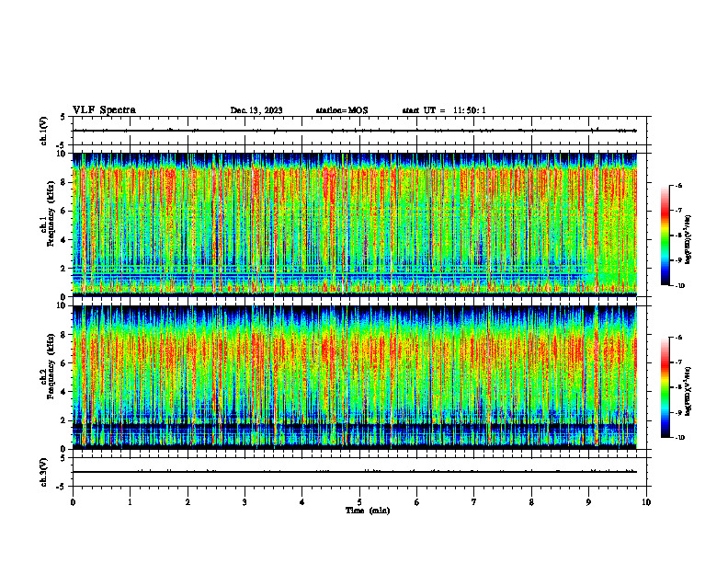Click the ch.1 color bar log(PSD) label

tap(688, 239)
